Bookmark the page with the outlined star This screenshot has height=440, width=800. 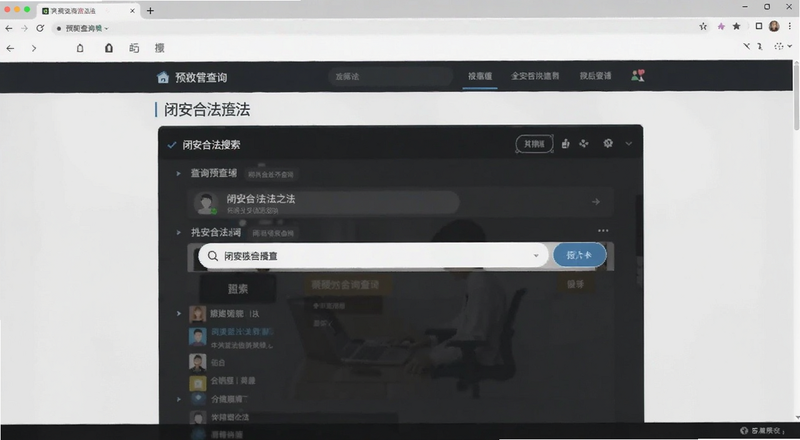[x=703, y=27]
